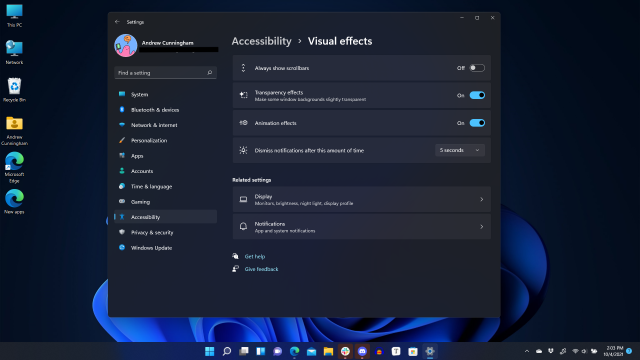The width and height of the screenshot is (640, 360).
Task: Open Time & language settings
Action: [x=165, y=187]
